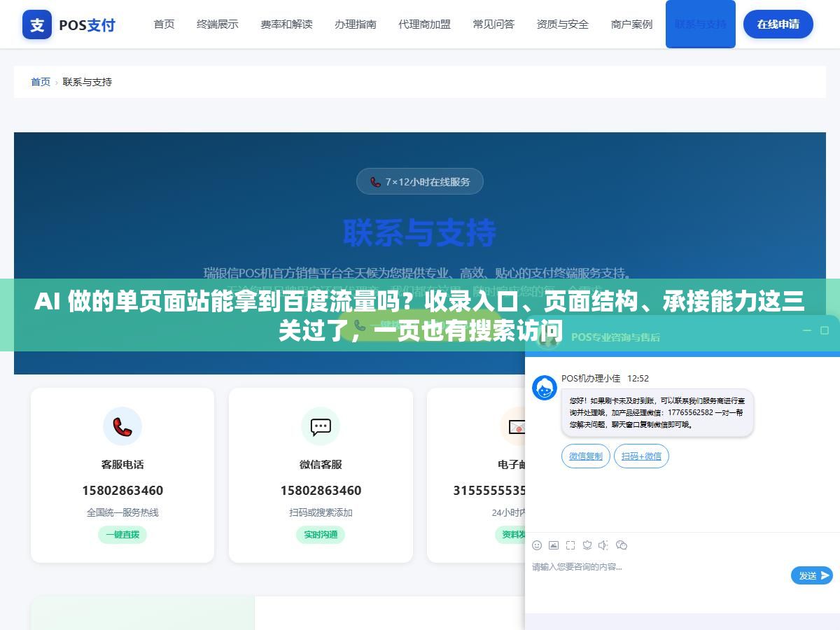Click the 在线申请 button
Image resolution: width=840 pixels, height=630 pixels.
(778, 24)
